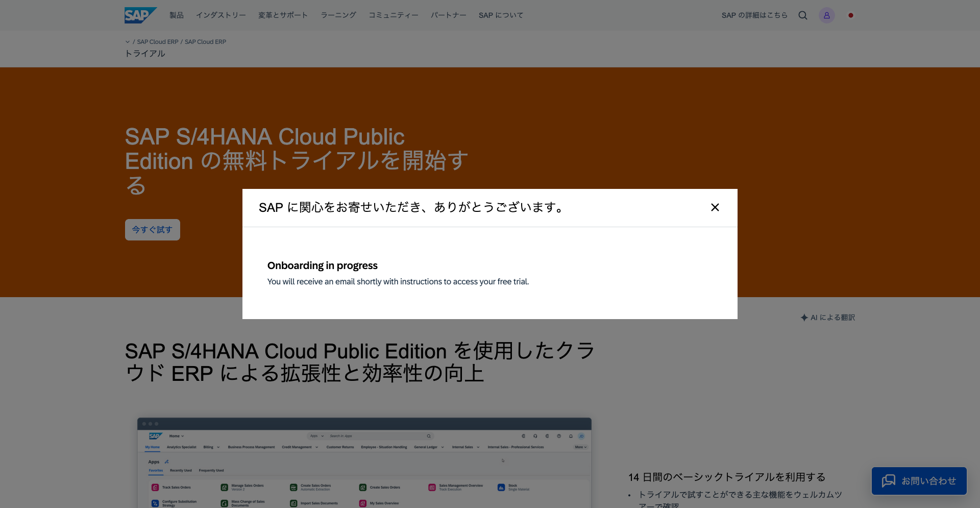Click the SAP logo in the header
The image size is (980, 508).
coord(140,15)
